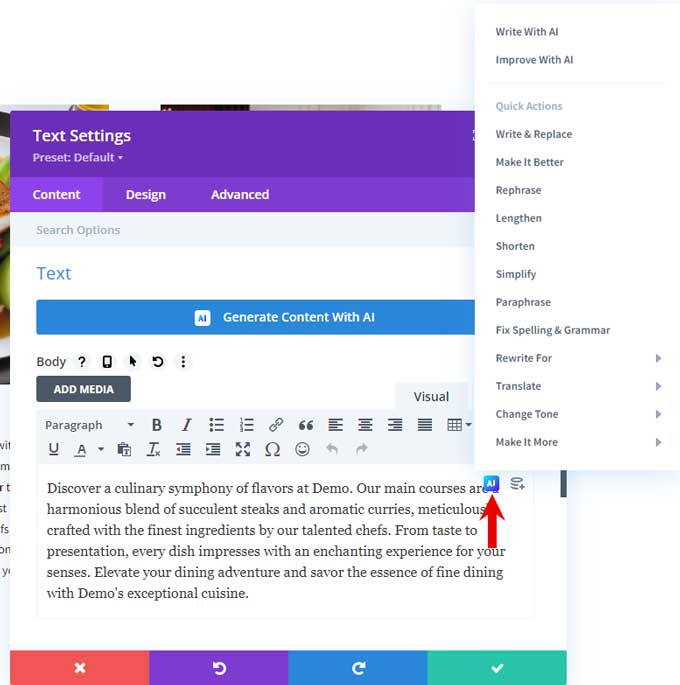Select Write With AI menu item
The width and height of the screenshot is (680, 685).
527,31
